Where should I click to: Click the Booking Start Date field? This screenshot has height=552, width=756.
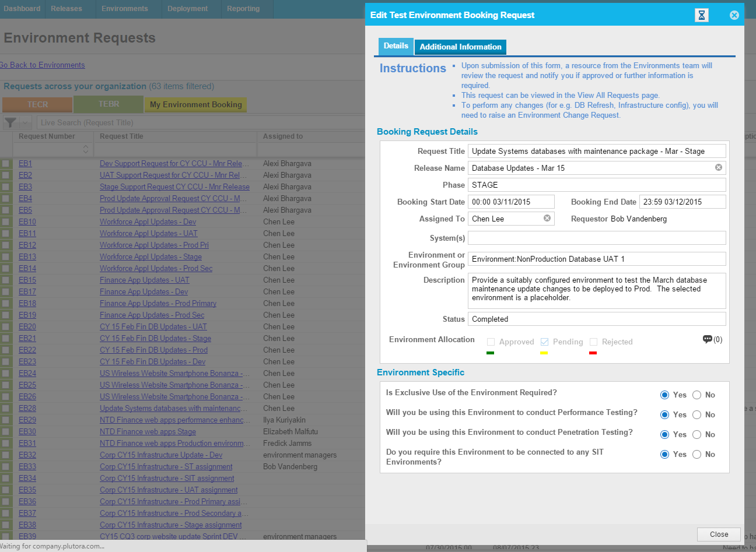click(x=511, y=202)
